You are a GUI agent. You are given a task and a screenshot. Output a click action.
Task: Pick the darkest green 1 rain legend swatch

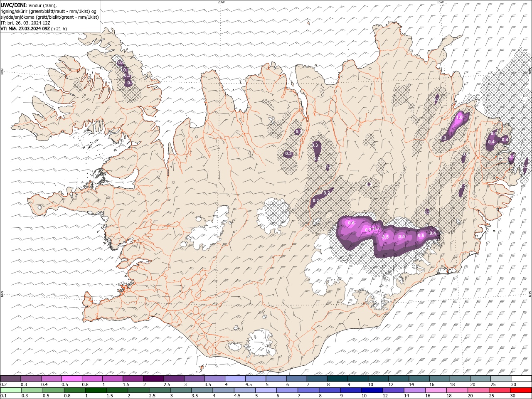click(96, 390)
